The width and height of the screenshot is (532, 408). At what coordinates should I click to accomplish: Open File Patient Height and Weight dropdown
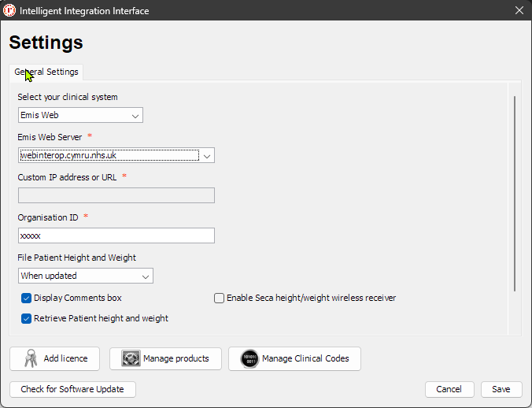86,276
